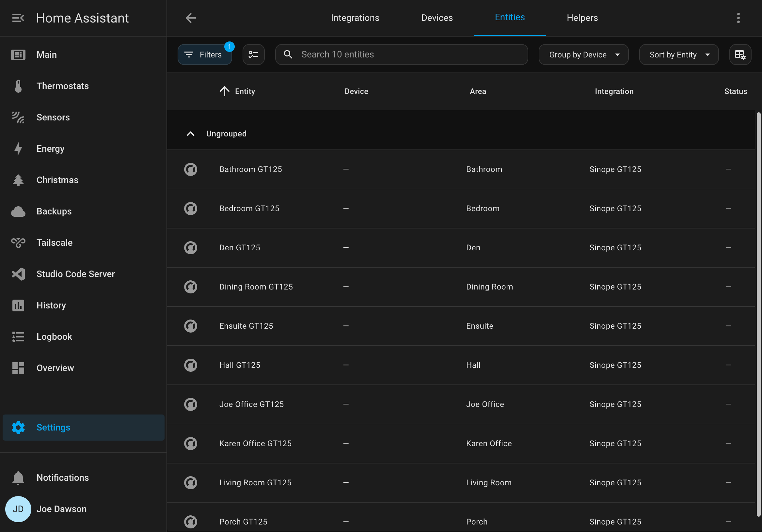Open the Christmas tree dashboard
The width and height of the screenshot is (762, 532).
83,180
